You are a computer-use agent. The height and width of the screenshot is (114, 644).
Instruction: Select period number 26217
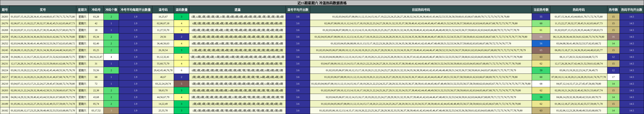[x=5, y=77]
